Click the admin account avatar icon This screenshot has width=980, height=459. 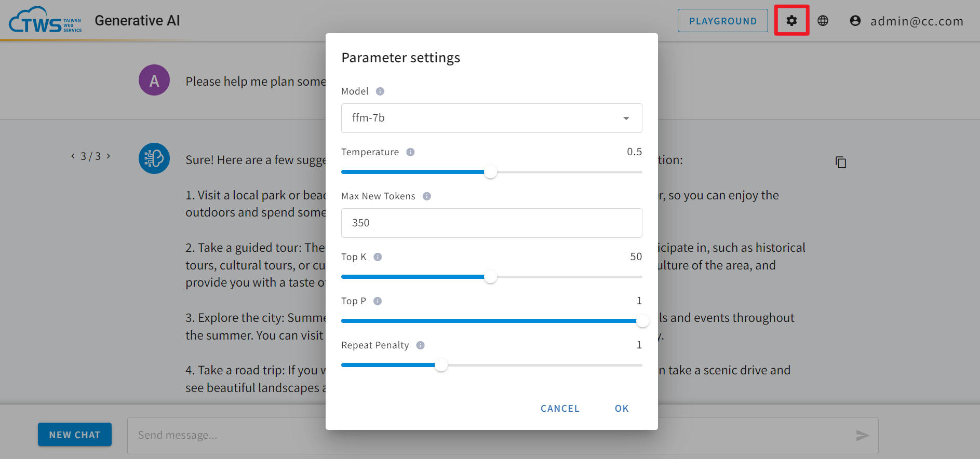(855, 21)
